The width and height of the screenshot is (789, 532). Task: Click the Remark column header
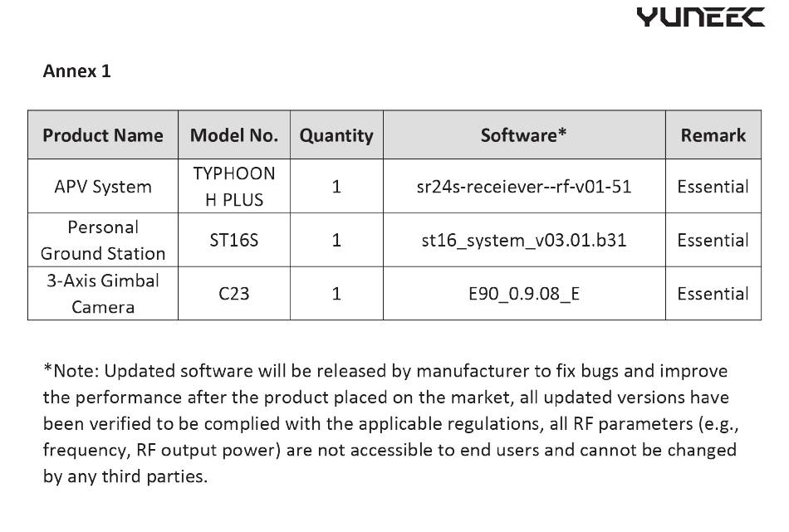click(x=713, y=134)
